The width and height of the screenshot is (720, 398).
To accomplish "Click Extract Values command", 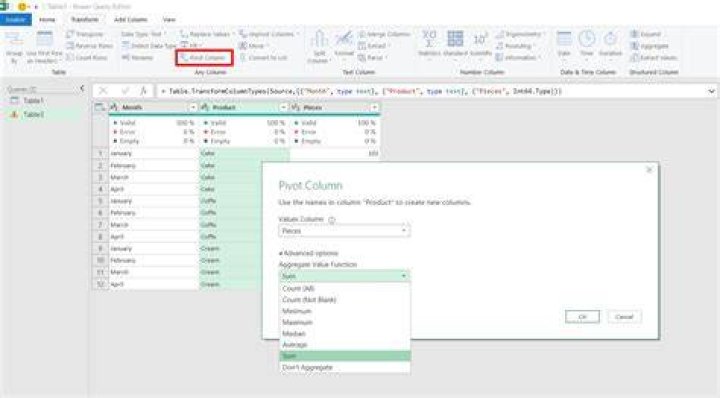I will (654, 58).
